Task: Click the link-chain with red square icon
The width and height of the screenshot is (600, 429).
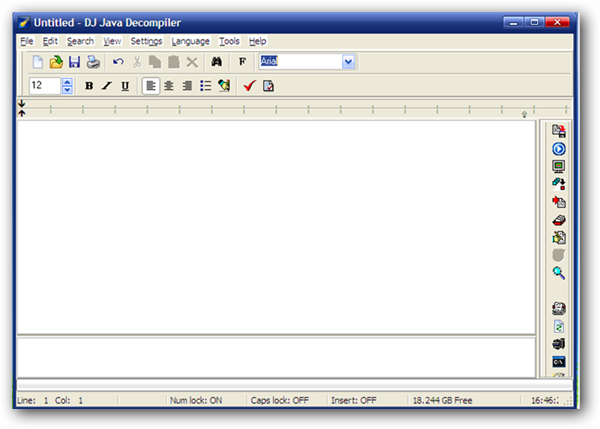Action: pos(559,184)
